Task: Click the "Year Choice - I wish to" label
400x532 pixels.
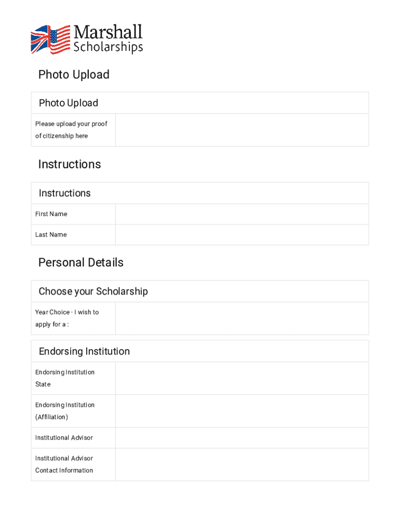Action: pyautogui.click(x=66, y=312)
